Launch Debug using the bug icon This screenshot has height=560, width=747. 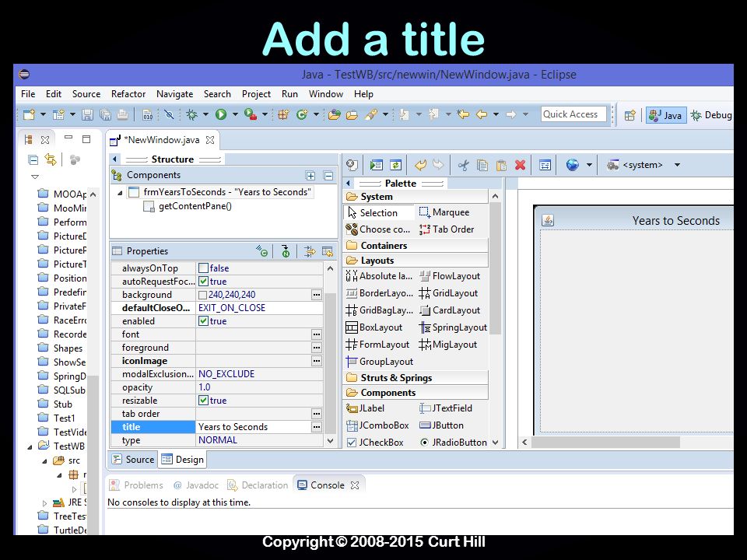pos(192,115)
